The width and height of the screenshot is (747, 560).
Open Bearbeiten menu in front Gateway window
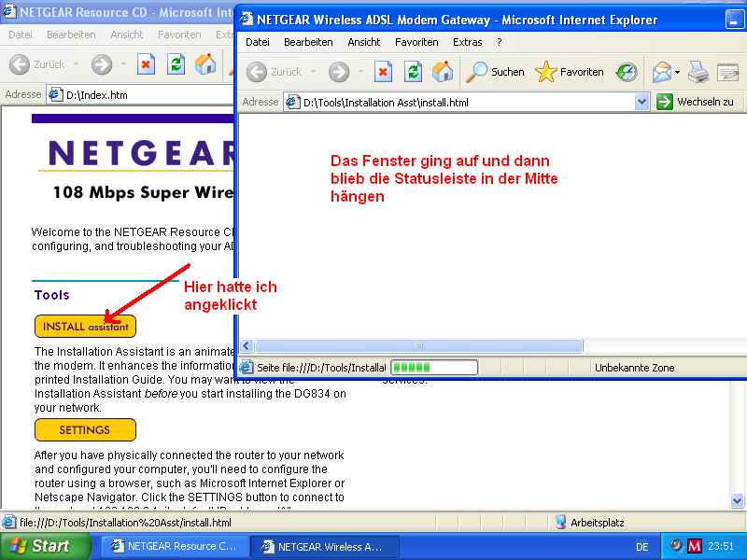tap(308, 42)
